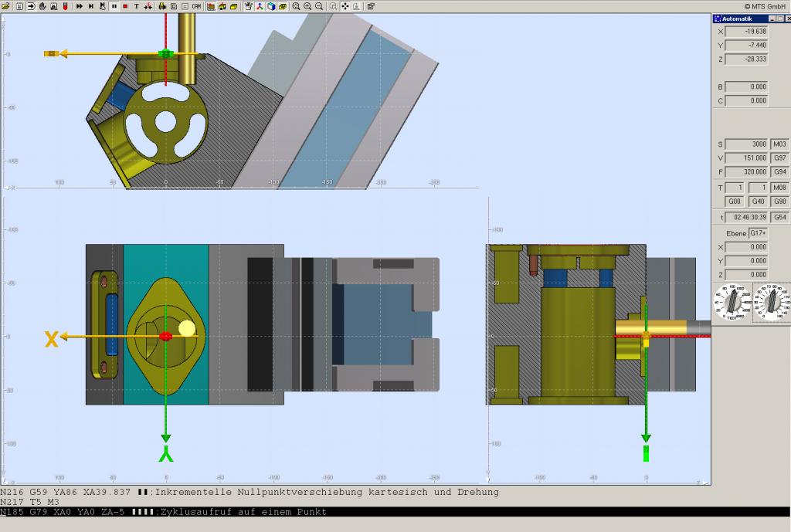Viewport: 791px width, 532px height.
Task: Open the CAM toolbar button
Action: coord(196,6)
